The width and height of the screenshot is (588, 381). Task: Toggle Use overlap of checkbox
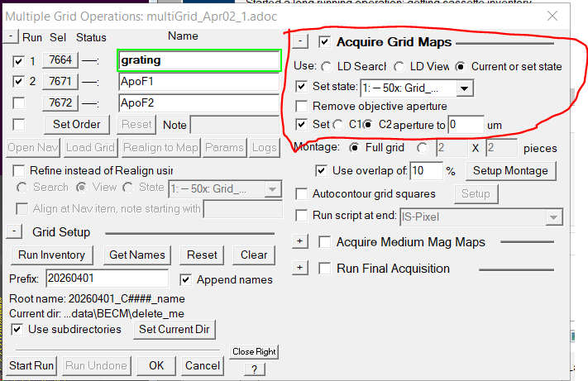tap(321, 171)
